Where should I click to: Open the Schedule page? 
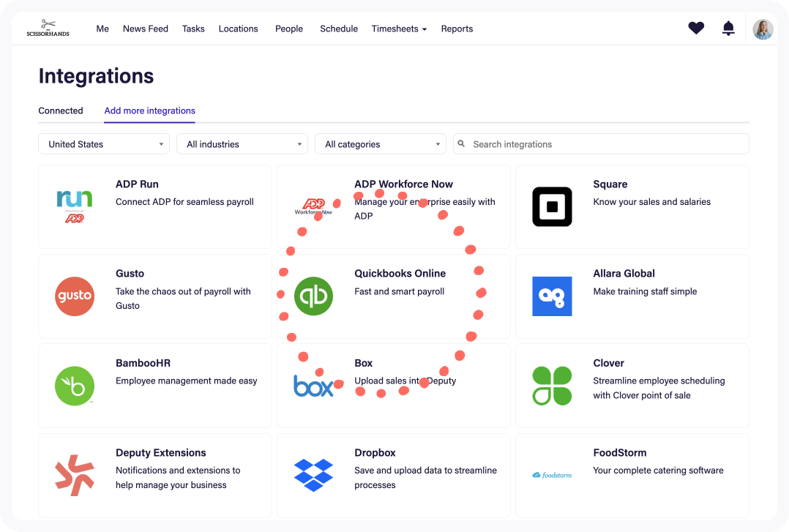pyautogui.click(x=339, y=29)
